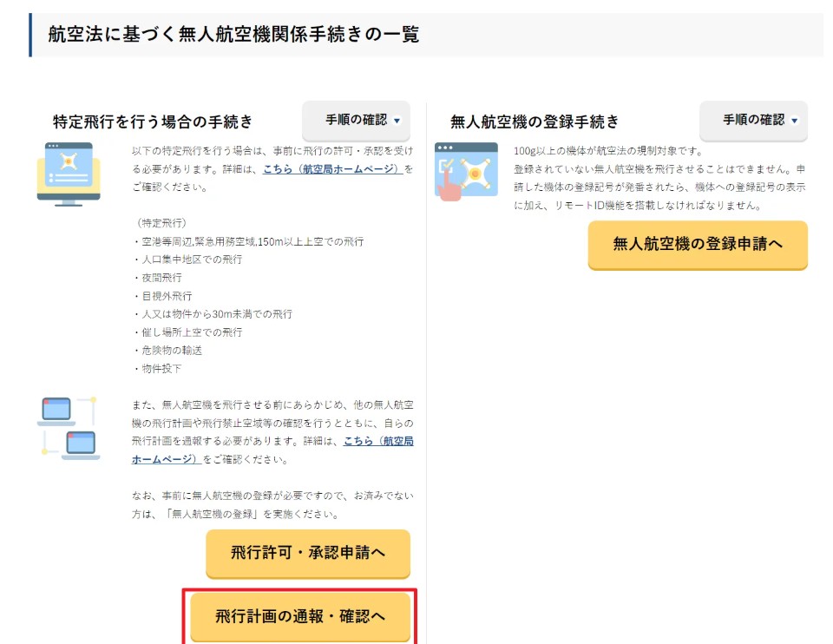
Task: Select the 危険物の輸送 list item
Action: pos(163,351)
